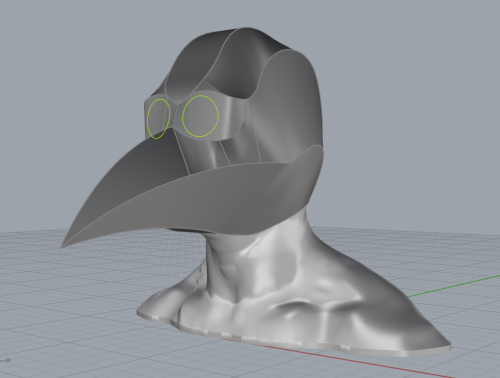Select the larger green eye circle curve
Viewport: 500px width, 378px height.
tap(201, 96)
